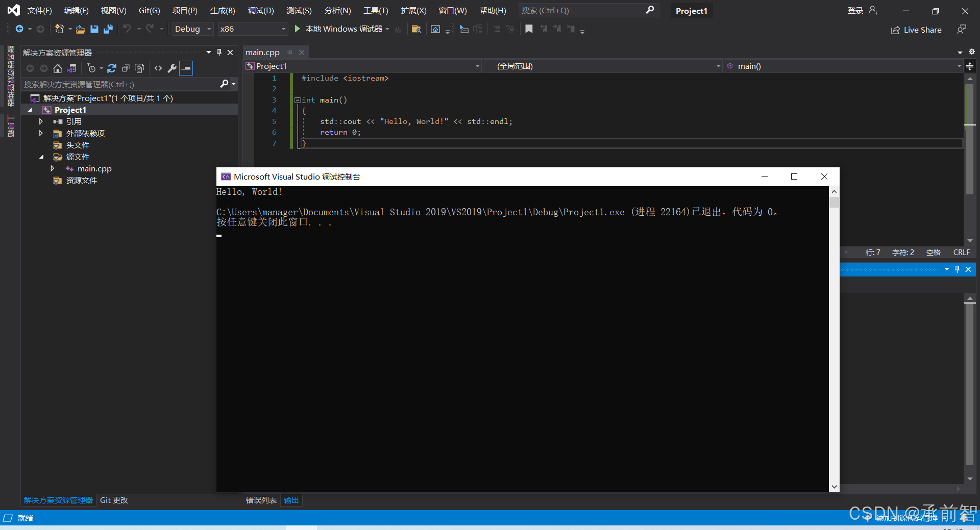
Task: Toggle pin on the blue lower-right panel
Action: pyautogui.click(x=957, y=269)
